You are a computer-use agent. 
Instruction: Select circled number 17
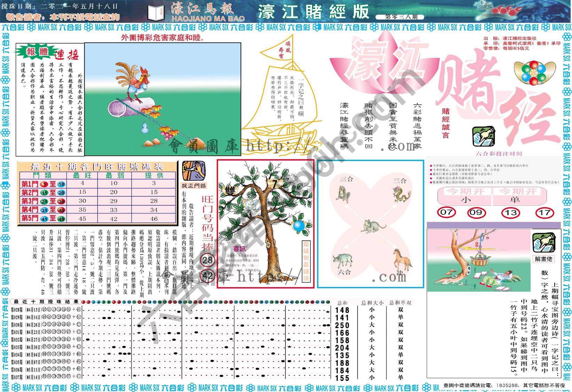click(x=544, y=213)
